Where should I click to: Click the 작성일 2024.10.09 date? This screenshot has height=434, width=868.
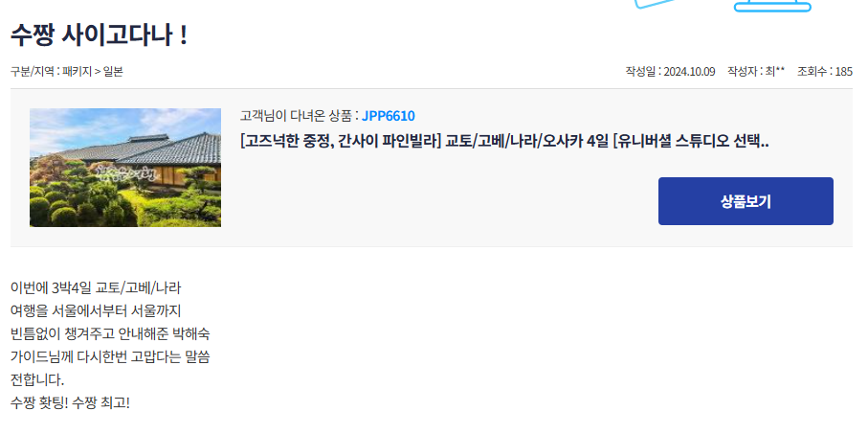[x=670, y=72]
